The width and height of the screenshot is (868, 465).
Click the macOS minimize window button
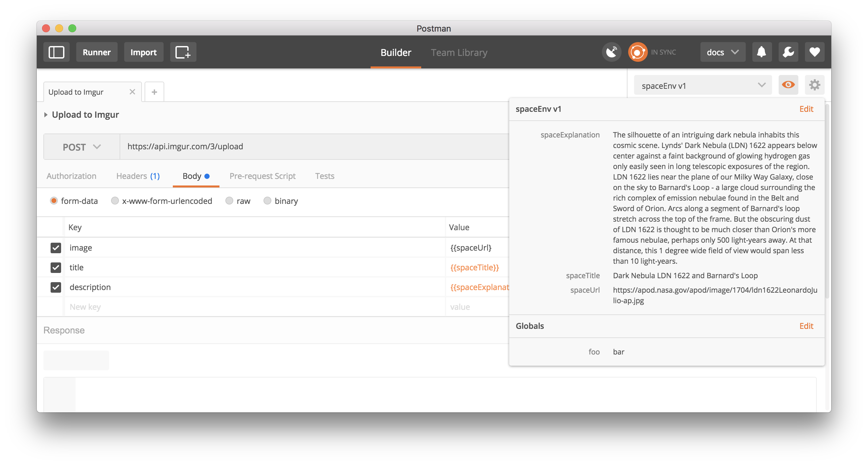coord(59,28)
